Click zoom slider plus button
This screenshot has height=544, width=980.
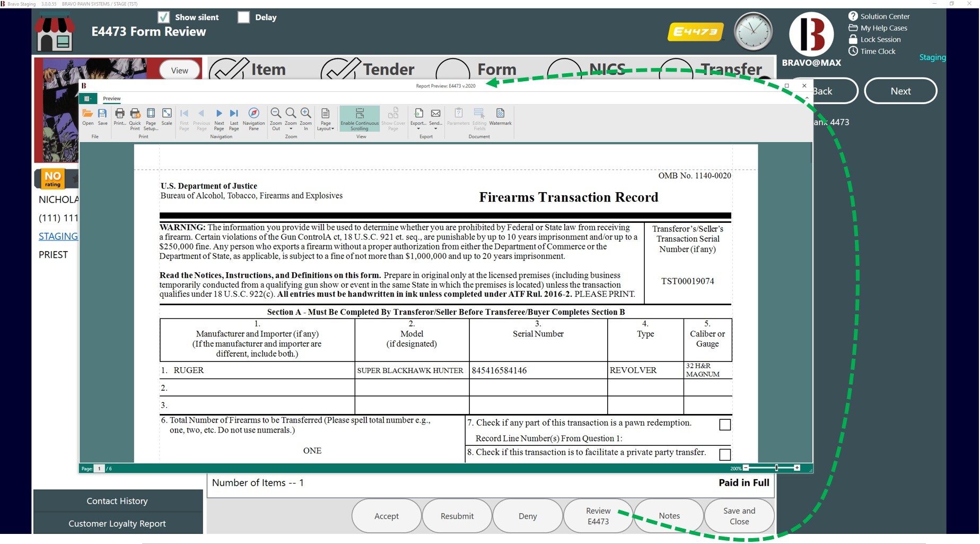pos(797,468)
